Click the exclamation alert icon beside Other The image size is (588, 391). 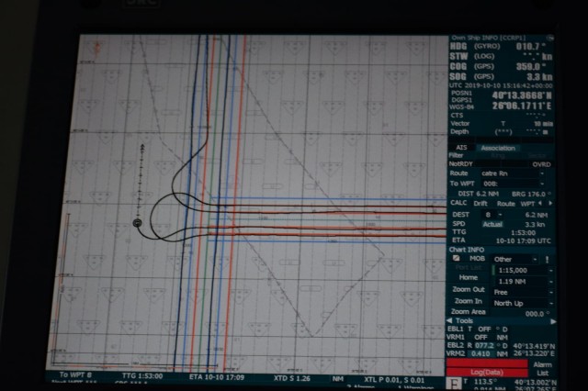pos(548,259)
